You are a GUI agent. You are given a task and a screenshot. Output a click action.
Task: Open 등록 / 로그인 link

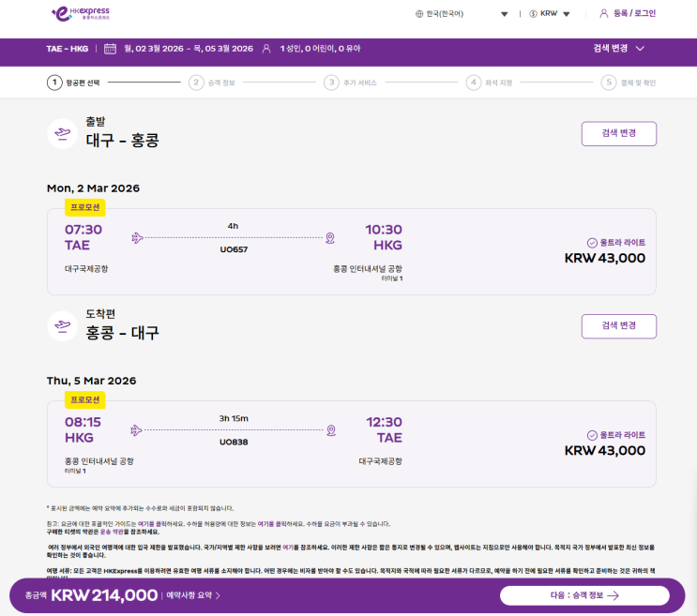tap(634, 13)
